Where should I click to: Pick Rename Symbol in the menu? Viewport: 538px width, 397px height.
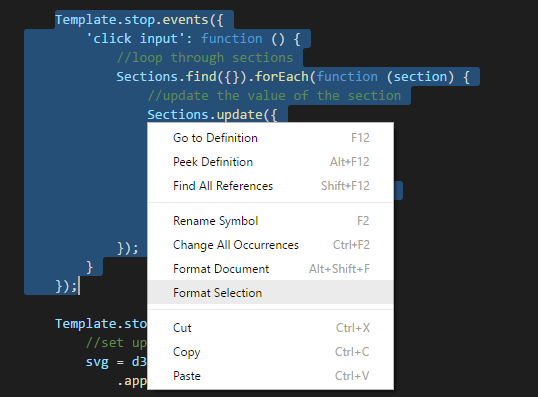tap(270, 221)
